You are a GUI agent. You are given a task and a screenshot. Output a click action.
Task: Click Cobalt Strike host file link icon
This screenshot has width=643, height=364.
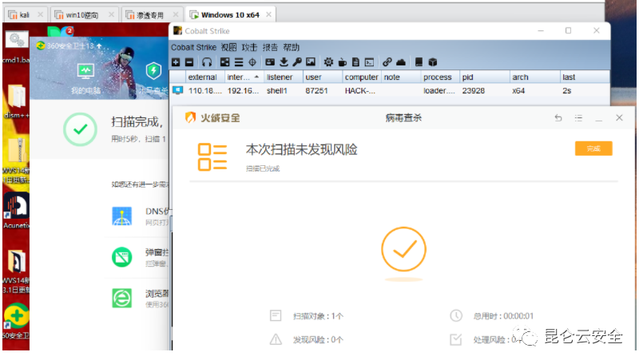click(x=387, y=62)
